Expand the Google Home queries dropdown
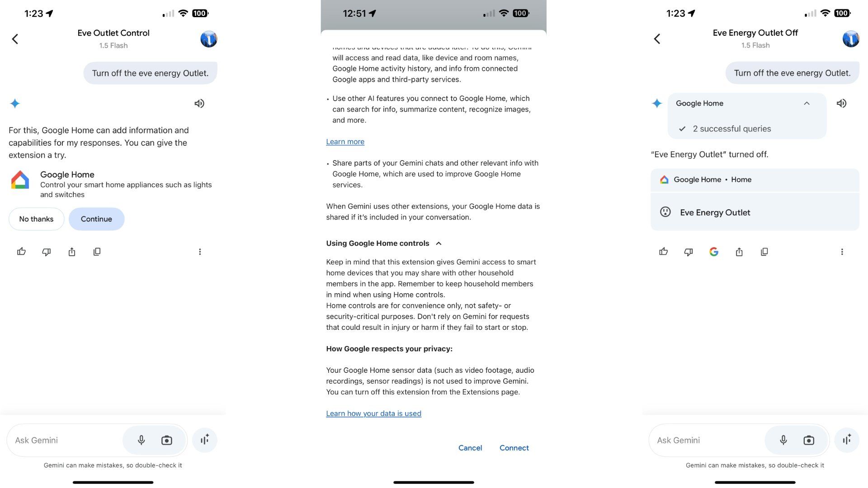This screenshot has width=868, height=488. tap(807, 103)
